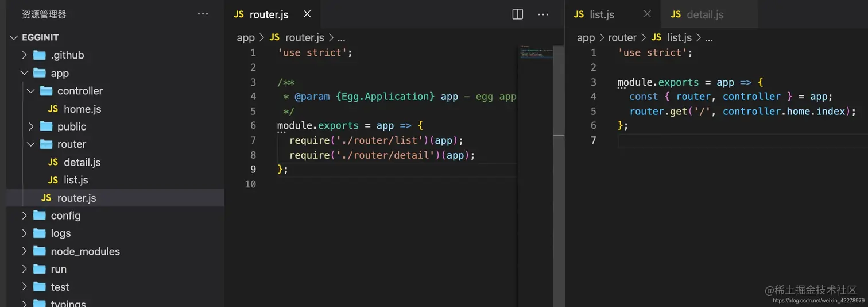Image resolution: width=868 pixels, height=307 pixels.
Task: Expand the node_modules folder chevron
Action: 24,251
